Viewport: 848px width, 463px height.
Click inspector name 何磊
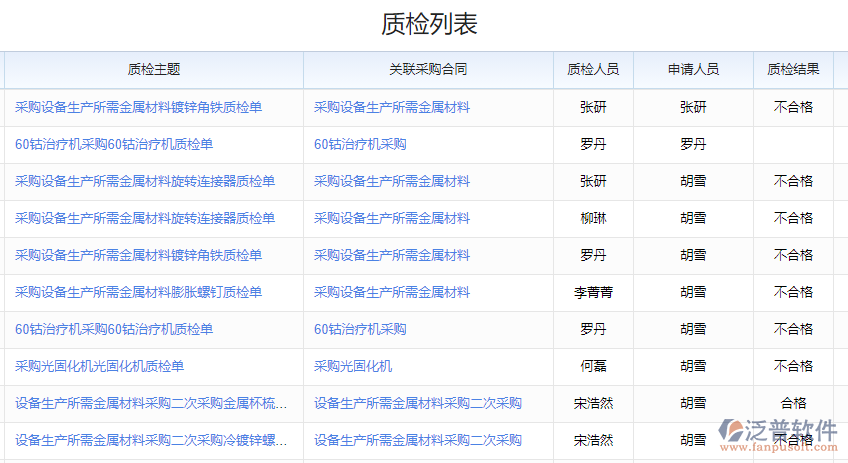pyautogui.click(x=593, y=366)
